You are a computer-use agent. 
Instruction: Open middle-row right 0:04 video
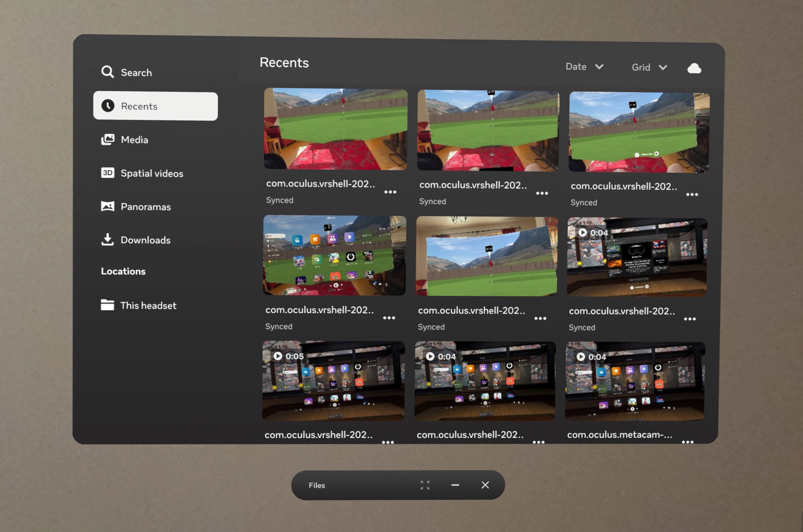coord(636,257)
